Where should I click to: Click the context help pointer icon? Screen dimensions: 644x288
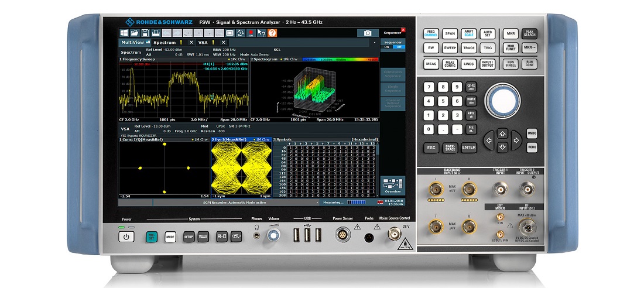pos(261,33)
